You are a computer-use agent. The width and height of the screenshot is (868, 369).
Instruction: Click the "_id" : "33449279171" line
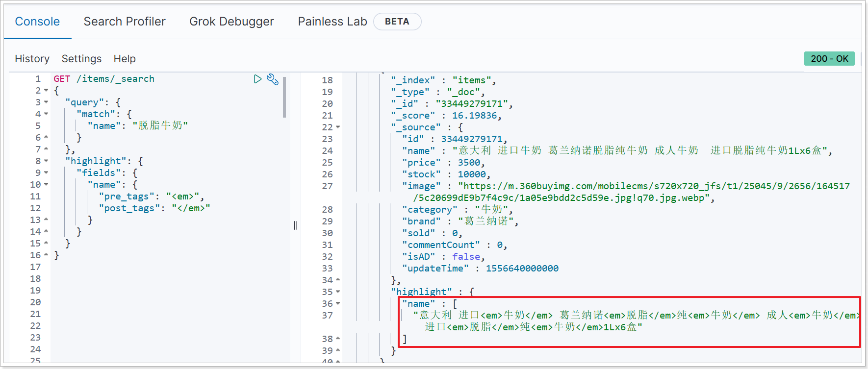pyautogui.click(x=452, y=104)
